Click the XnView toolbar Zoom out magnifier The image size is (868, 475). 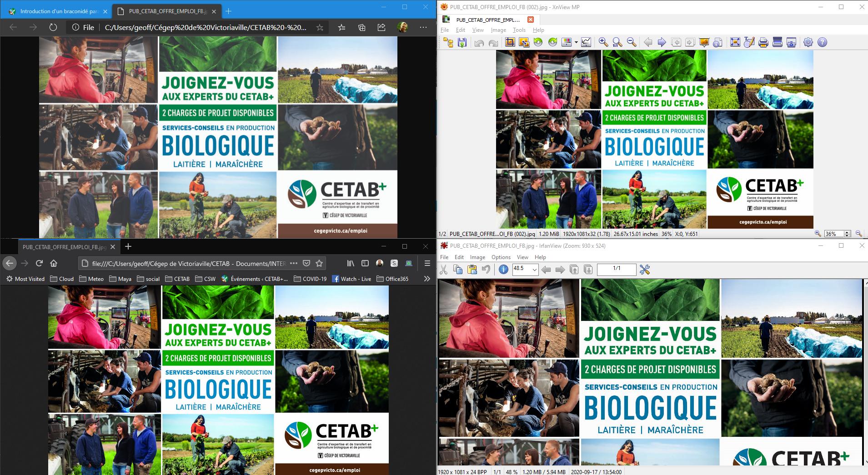(632, 43)
